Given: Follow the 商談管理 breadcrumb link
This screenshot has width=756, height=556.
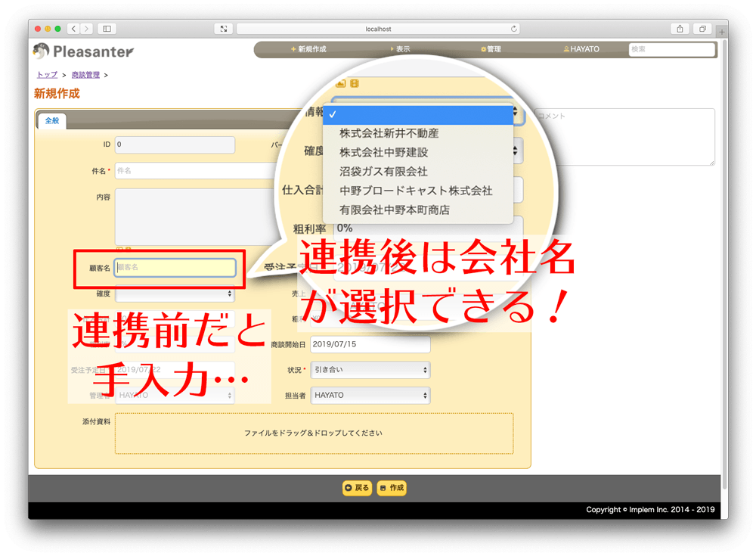Looking at the screenshot, I should click(85, 75).
